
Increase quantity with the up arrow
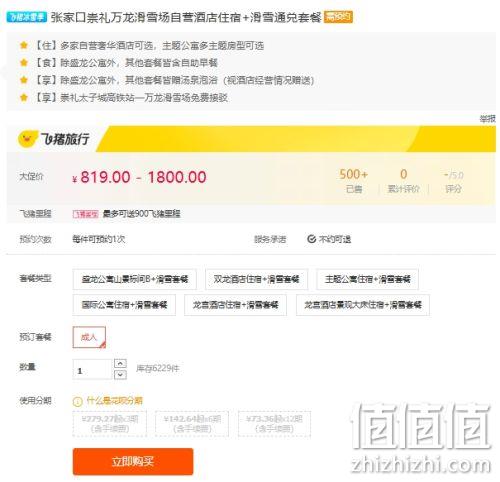[x=120, y=363]
